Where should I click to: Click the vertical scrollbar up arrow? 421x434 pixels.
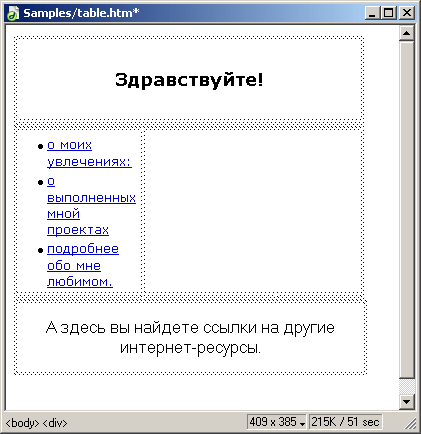coord(406,33)
